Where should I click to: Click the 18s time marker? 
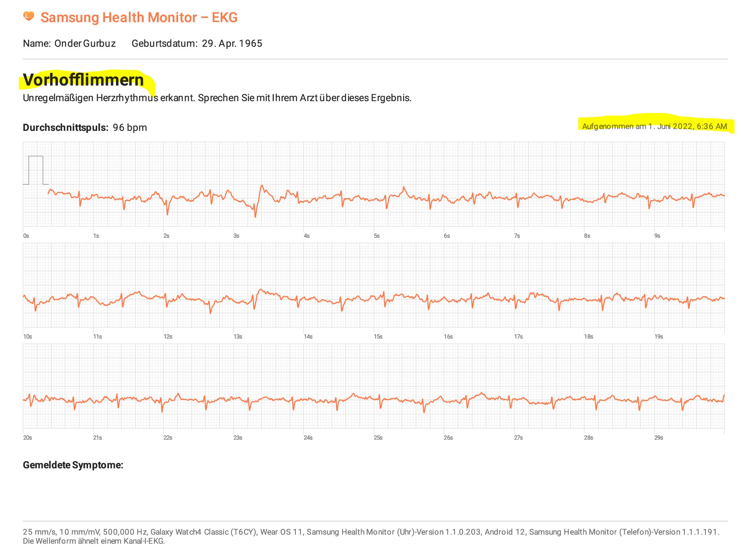(x=589, y=337)
